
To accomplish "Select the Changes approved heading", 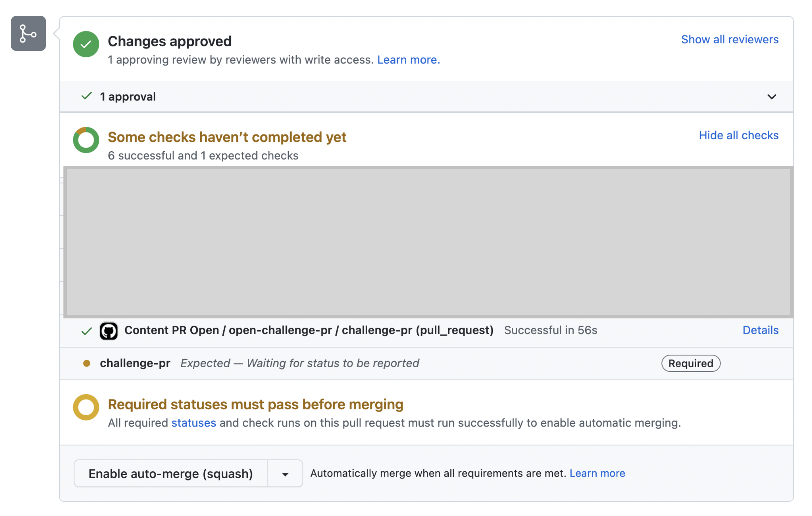I will coord(169,41).
